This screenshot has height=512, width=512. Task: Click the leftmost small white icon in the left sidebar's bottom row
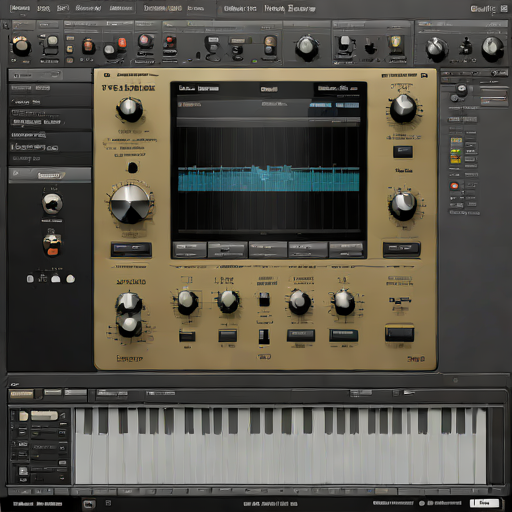click(30, 279)
